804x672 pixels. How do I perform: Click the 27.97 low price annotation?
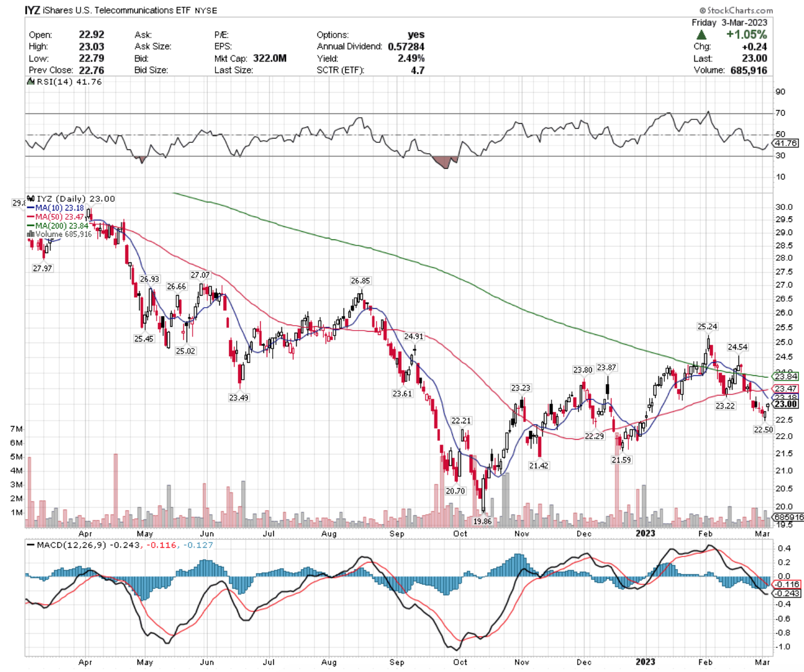pyautogui.click(x=43, y=268)
